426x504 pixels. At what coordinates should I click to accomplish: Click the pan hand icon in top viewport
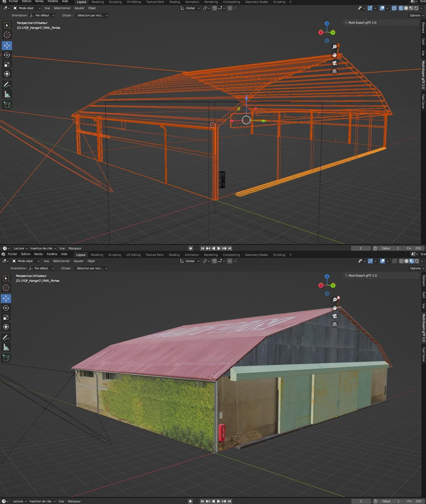click(334, 55)
